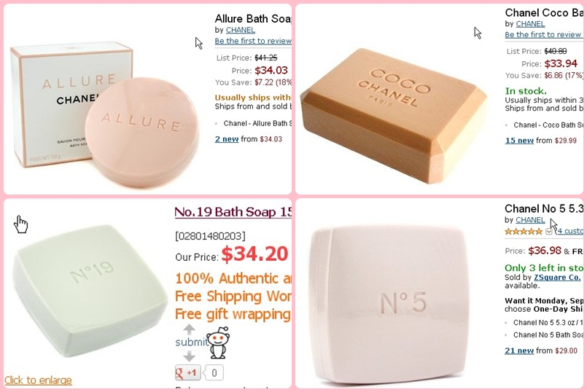Click the N°19 green soap image
587x392 pixels.
90,290
